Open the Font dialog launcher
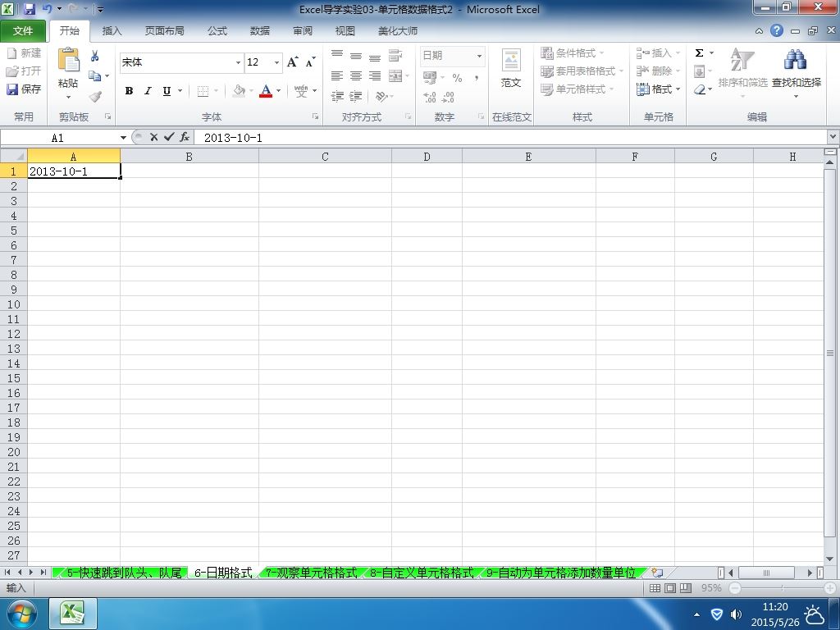The height and width of the screenshot is (630, 840). (x=315, y=116)
